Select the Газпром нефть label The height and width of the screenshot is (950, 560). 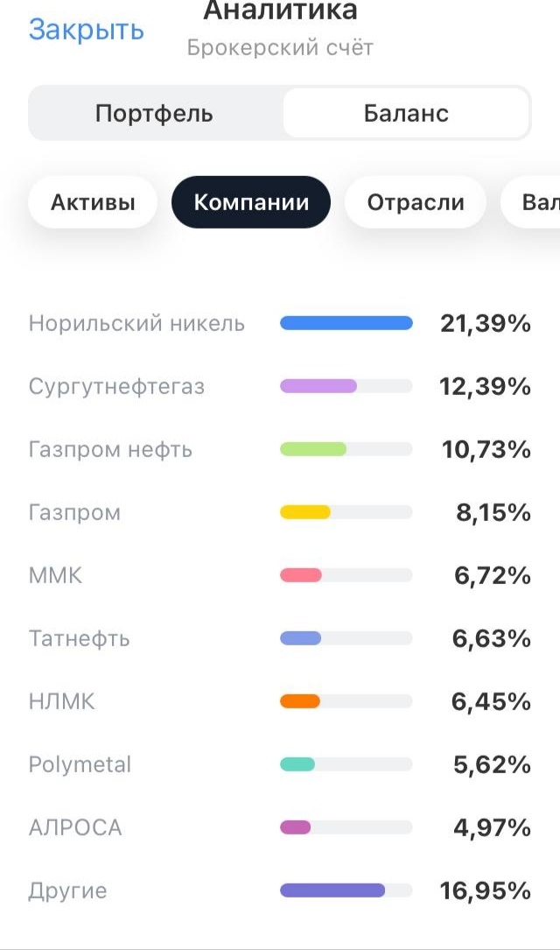point(110,450)
